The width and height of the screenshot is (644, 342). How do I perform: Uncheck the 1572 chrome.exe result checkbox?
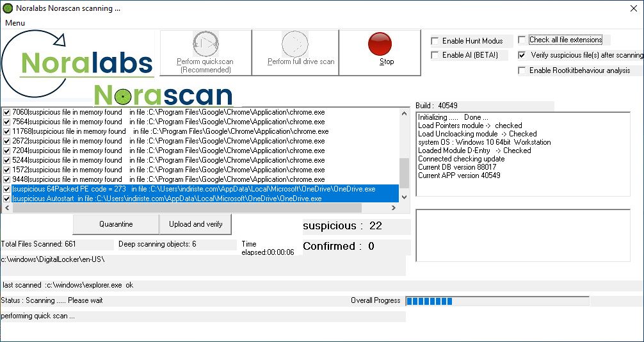6,170
